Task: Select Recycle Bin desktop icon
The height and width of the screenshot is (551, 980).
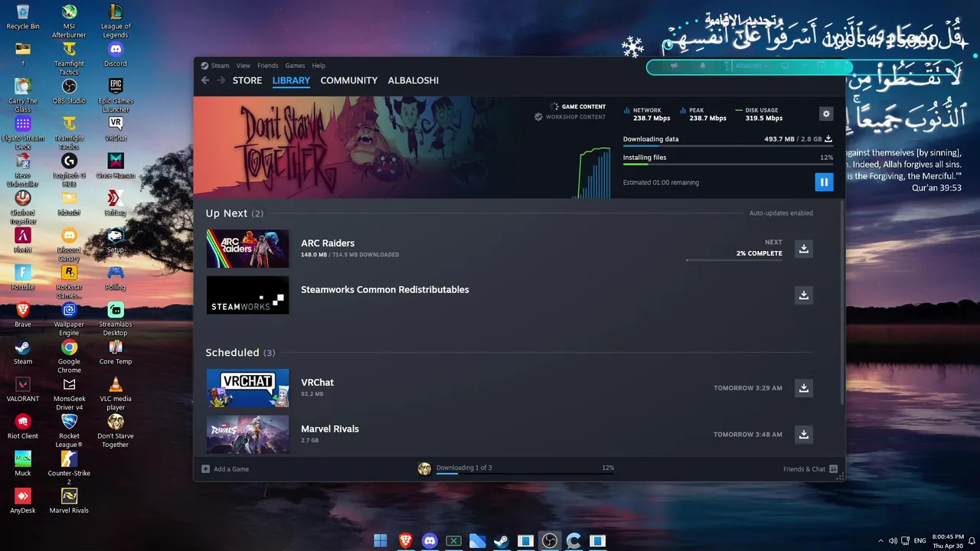Action: tap(23, 17)
